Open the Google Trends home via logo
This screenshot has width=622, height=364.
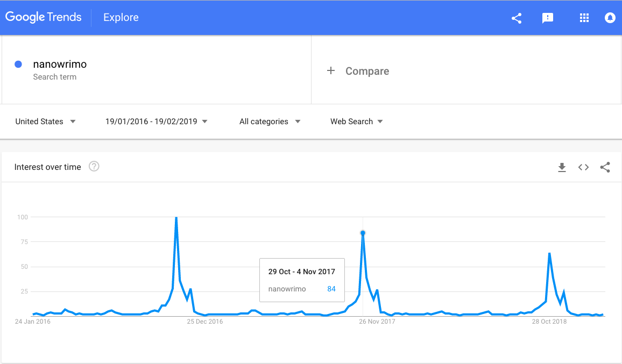click(44, 17)
